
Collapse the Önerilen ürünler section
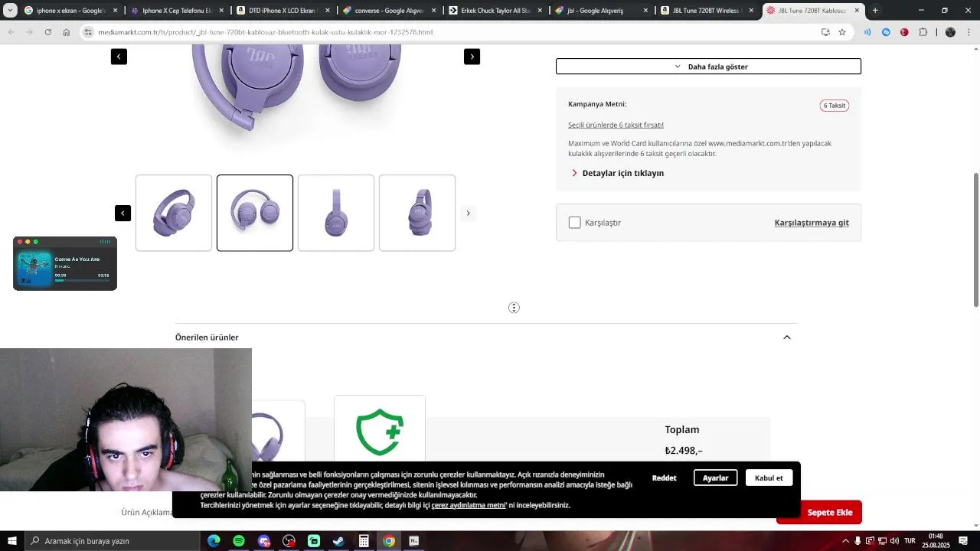click(x=787, y=337)
